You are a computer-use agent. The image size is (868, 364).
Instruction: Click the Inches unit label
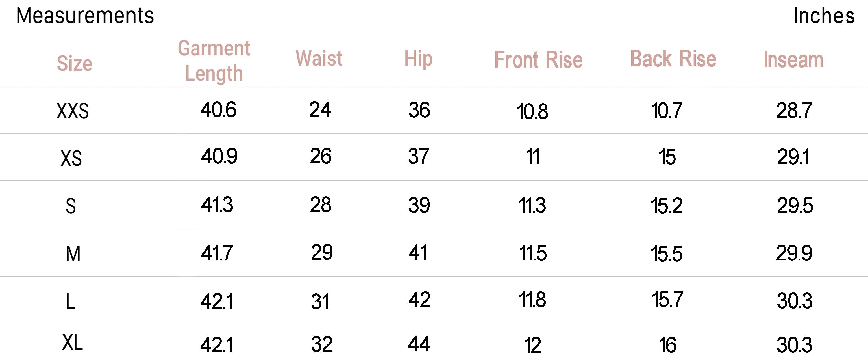click(824, 16)
